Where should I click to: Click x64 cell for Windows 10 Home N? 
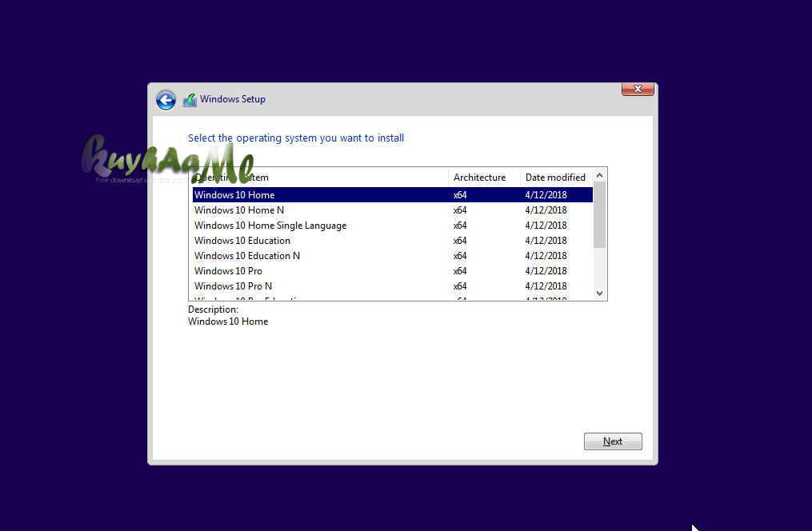460,210
